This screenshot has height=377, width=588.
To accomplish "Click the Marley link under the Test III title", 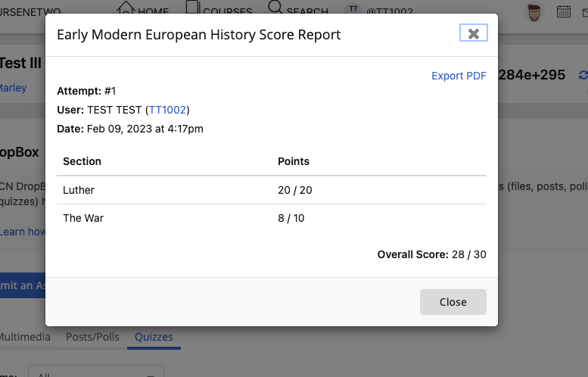I will pyautogui.click(x=13, y=88).
